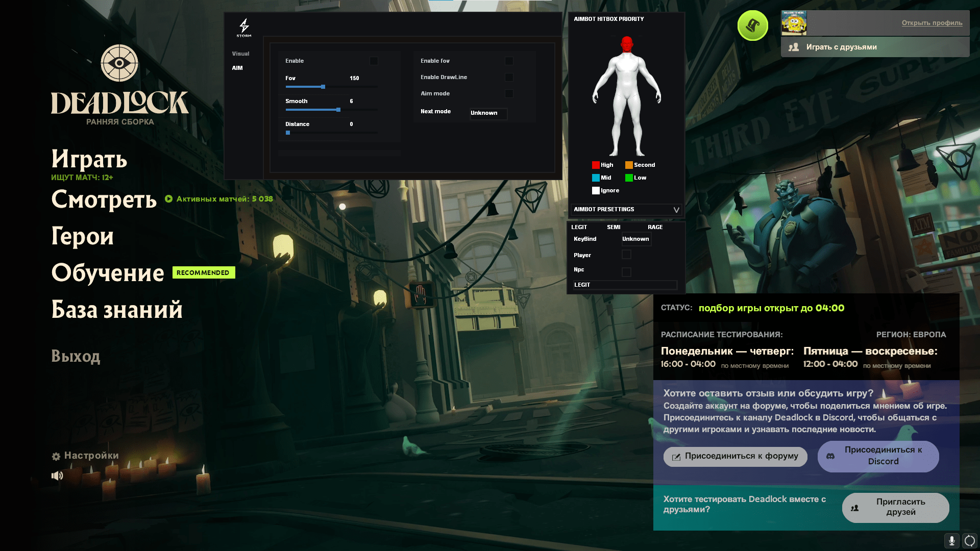980x551 pixels.
Task: Open the Next mode Unknown dropdown
Action: click(x=488, y=113)
